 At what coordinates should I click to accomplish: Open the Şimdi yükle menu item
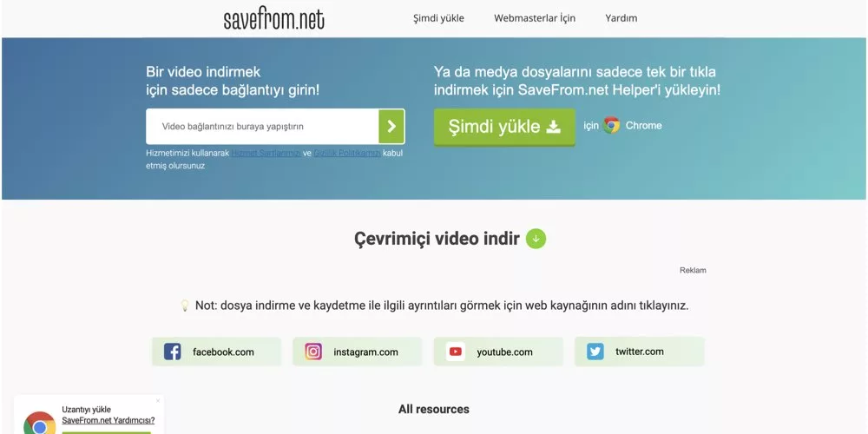coord(438,18)
